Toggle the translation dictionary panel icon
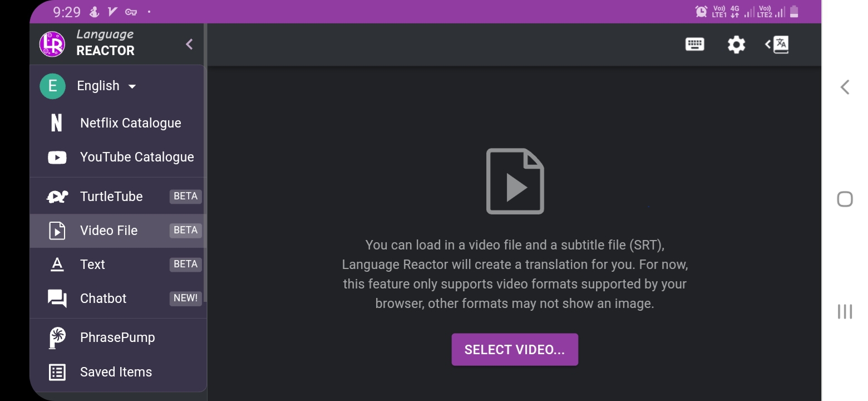 (777, 44)
